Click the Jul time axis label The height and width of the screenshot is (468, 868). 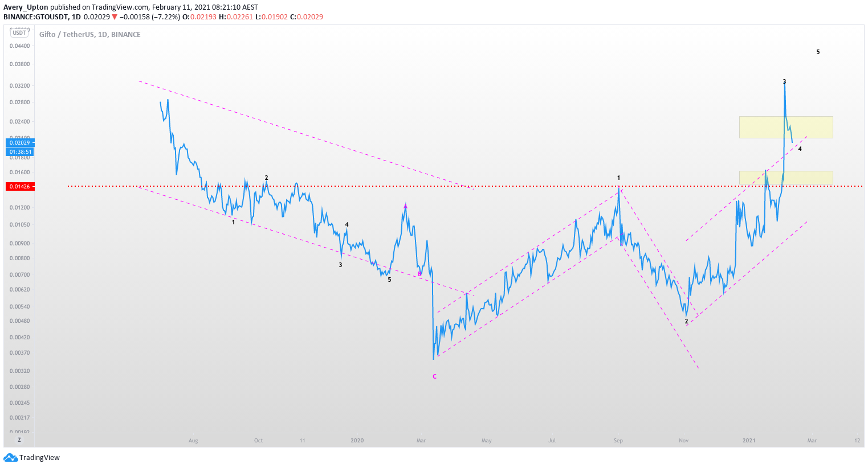point(552,441)
